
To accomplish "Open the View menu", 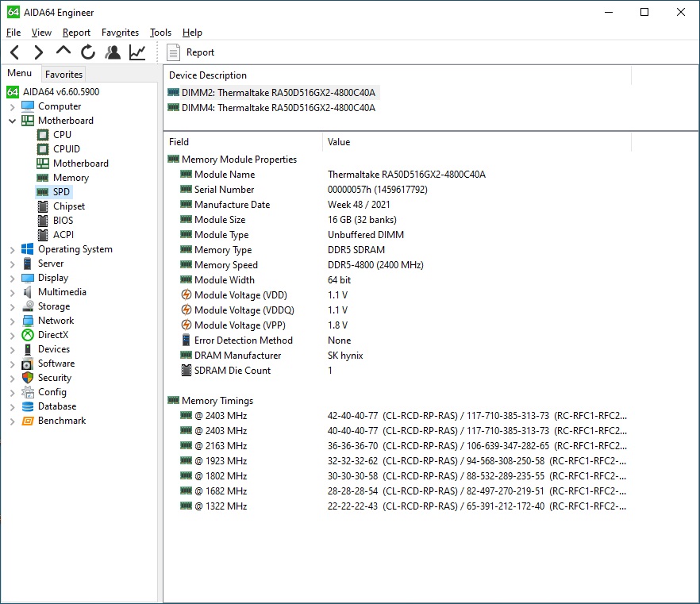I will tap(41, 33).
